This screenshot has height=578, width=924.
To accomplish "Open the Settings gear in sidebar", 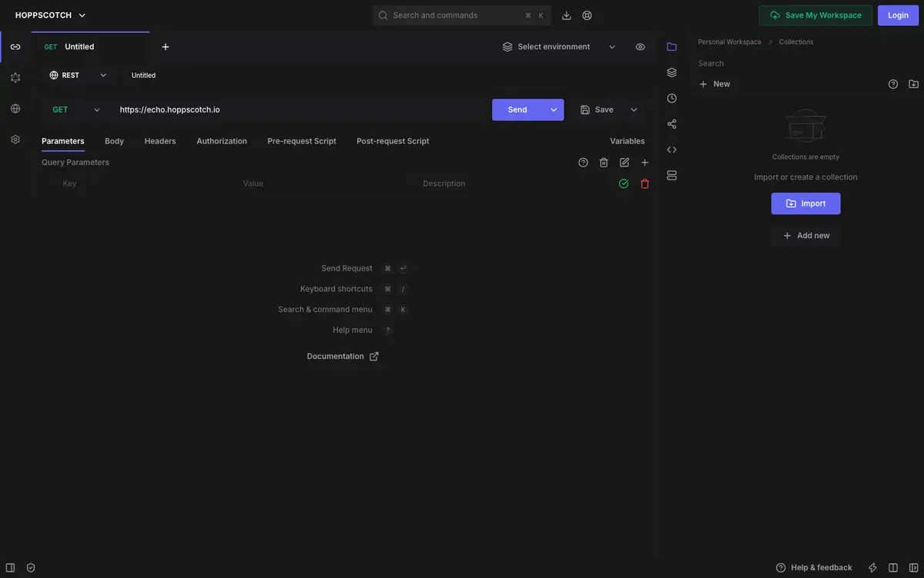I will tap(15, 139).
